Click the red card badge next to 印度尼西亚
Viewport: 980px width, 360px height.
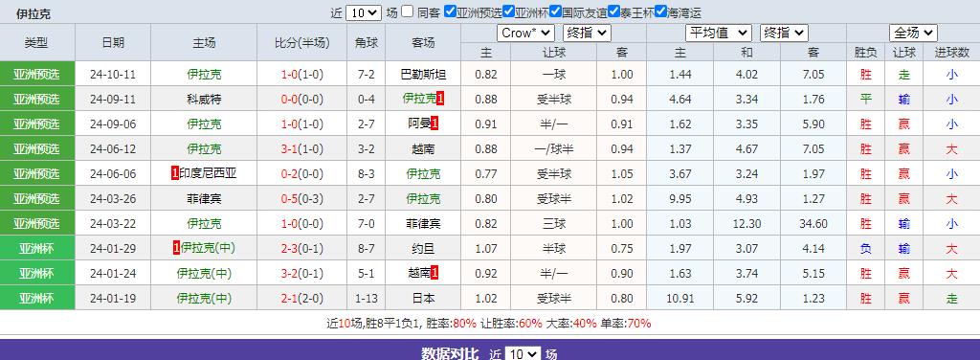pos(175,173)
